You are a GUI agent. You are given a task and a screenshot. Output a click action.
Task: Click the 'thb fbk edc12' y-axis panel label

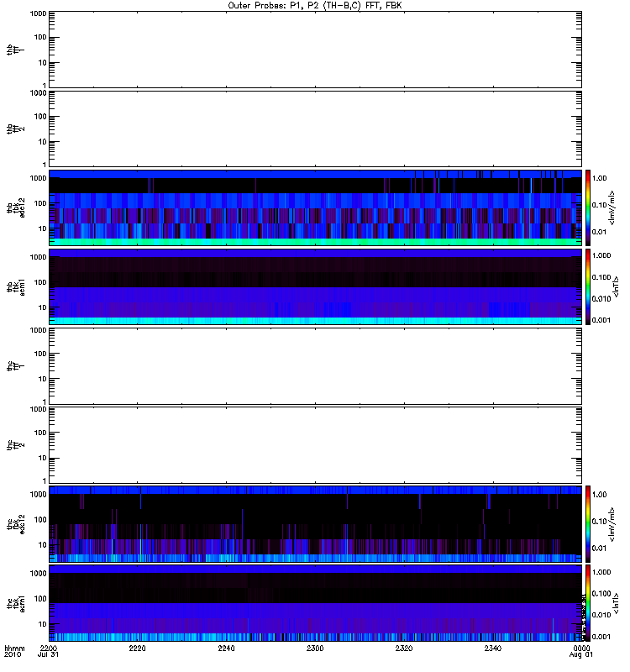pyautogui.click(x=15, y=207)
